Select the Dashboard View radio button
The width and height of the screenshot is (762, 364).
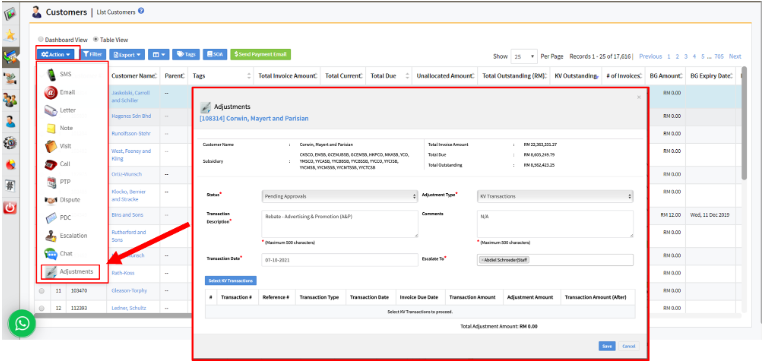[41, 40]
